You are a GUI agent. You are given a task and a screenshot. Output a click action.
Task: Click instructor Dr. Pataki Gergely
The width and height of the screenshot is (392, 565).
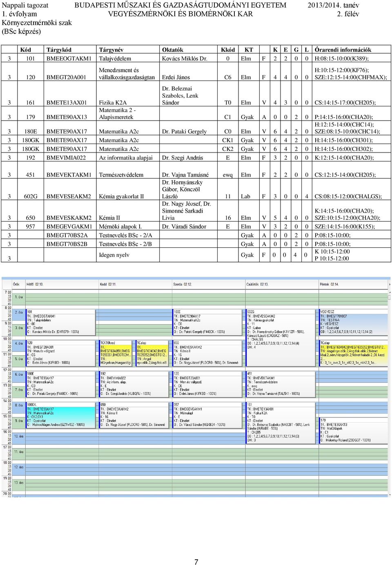click(184, 132)
